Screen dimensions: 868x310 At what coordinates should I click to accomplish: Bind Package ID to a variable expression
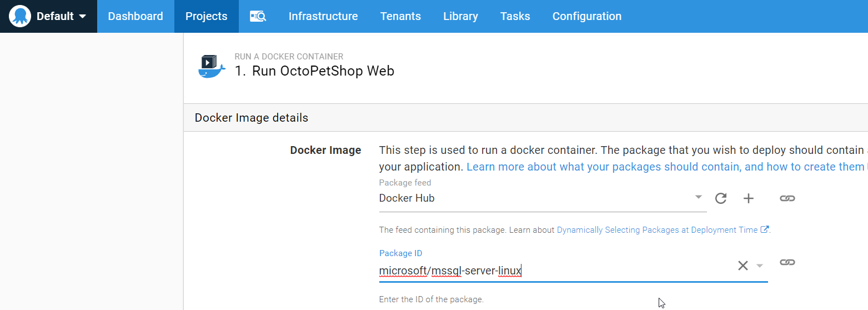(x=787, y=262)
